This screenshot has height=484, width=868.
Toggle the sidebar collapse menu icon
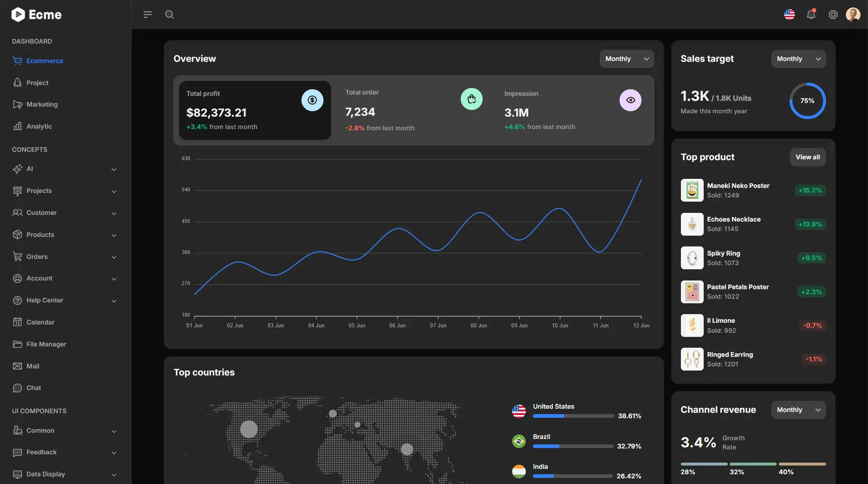tap(147, 14)
